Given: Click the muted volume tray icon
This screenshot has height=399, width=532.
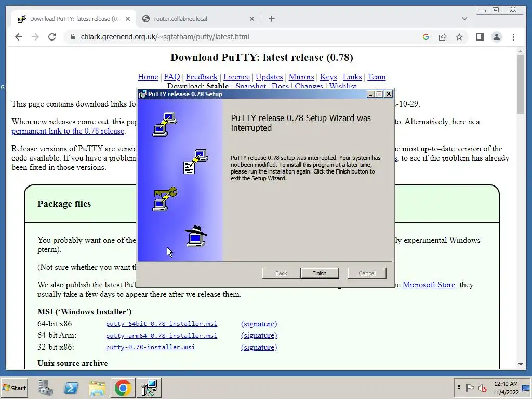Looking at the screenshot, I should pos(482,388).
